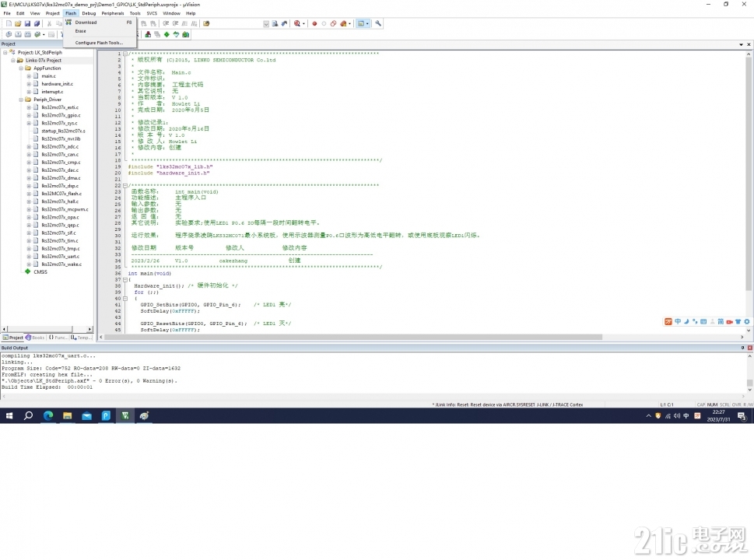Open the Peripherals menu
Screen dimensions: 754x560
click(113, 13)
